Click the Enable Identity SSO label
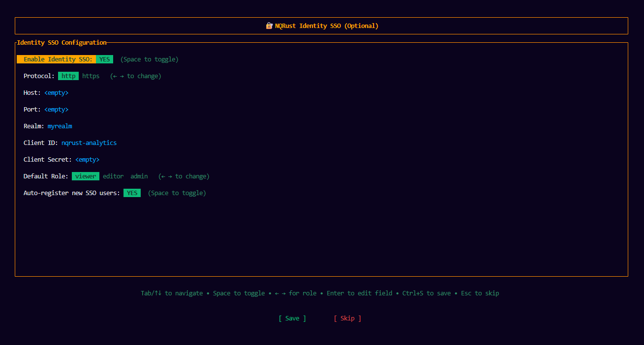 tap(58, 59)
